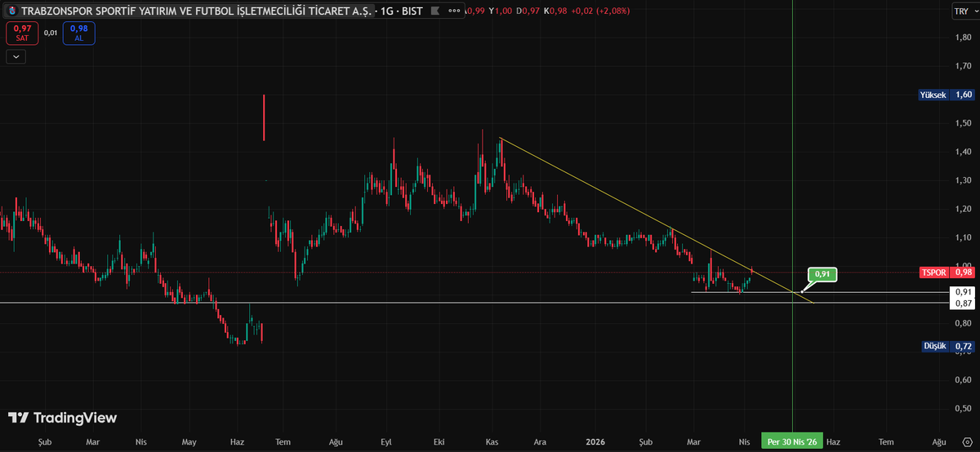Select the Yüksek 1,60 price label
This screenshot has height=452, width=980.
pos(946,95)
